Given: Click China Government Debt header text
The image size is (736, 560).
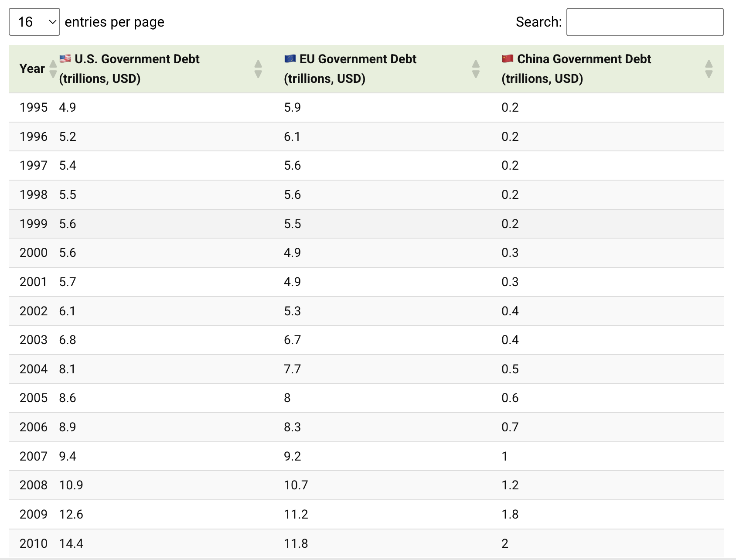Looking at the screenshot, I should coord(584,59).
